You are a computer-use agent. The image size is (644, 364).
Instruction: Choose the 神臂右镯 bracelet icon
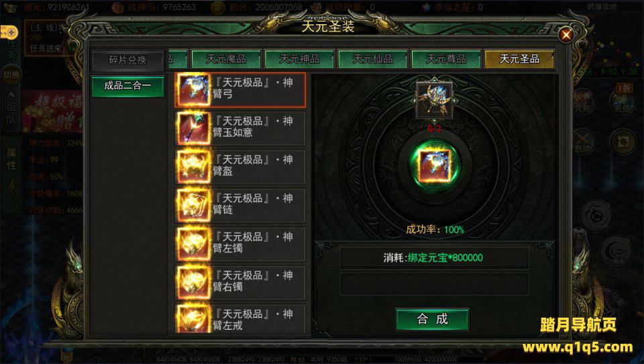(193, 283)
